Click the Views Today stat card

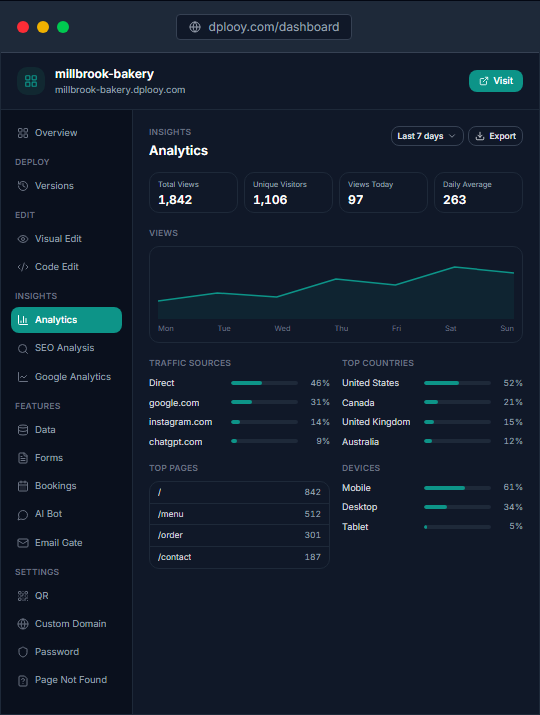point(383,192)
